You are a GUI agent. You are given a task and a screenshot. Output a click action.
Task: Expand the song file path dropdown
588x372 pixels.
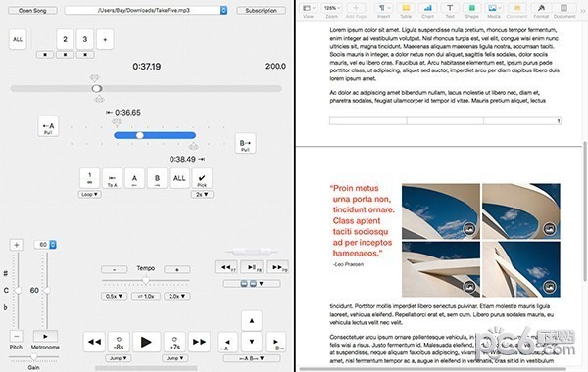tap(223, 10)
